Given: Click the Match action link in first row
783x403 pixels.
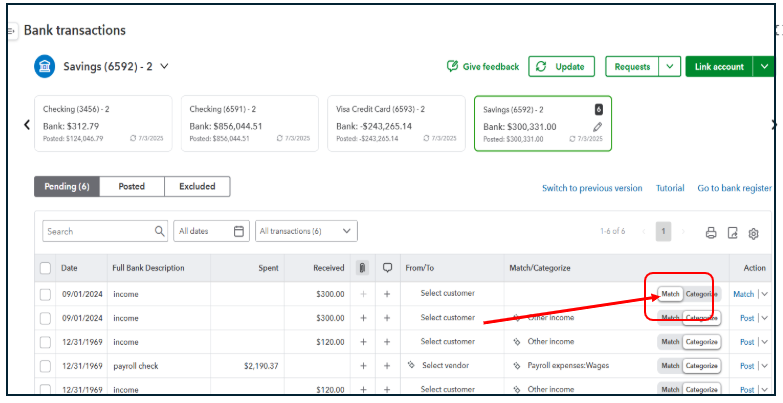Looking at the screenshot, I should [743, 294].
